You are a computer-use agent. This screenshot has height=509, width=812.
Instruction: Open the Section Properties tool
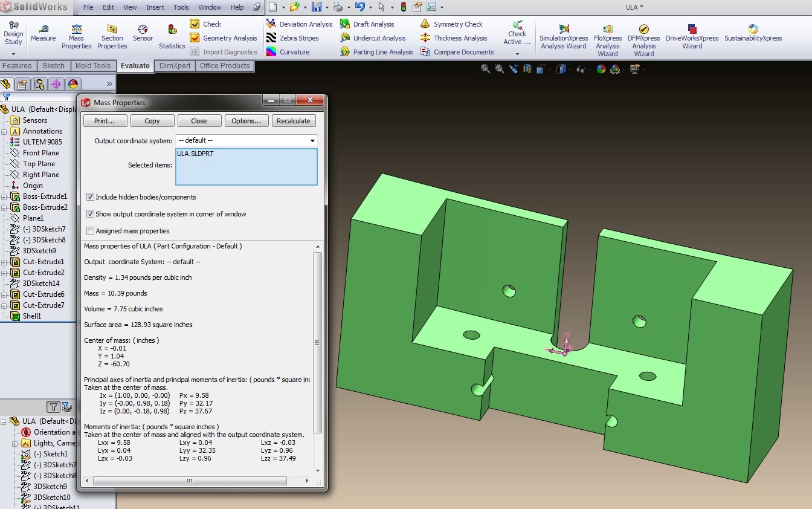(112, 37)
